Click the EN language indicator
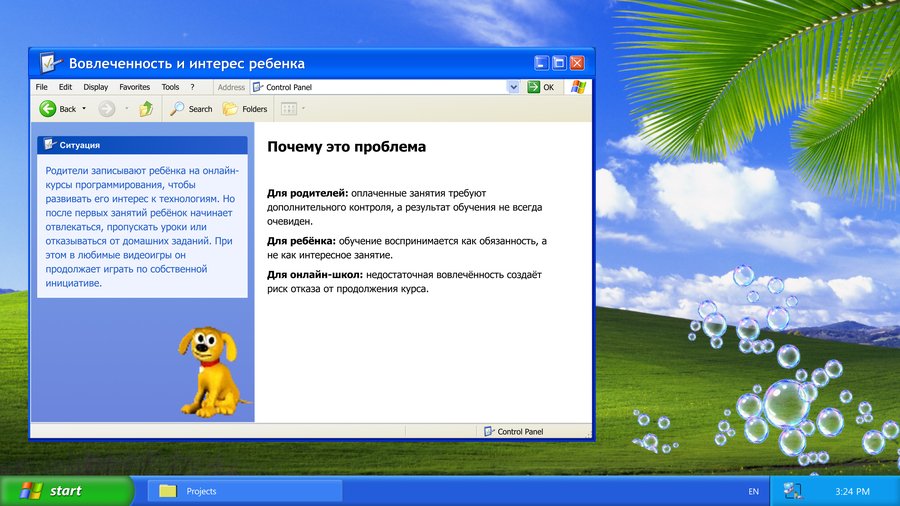Viewport: 900px width, 506px height. click(754, 492)
